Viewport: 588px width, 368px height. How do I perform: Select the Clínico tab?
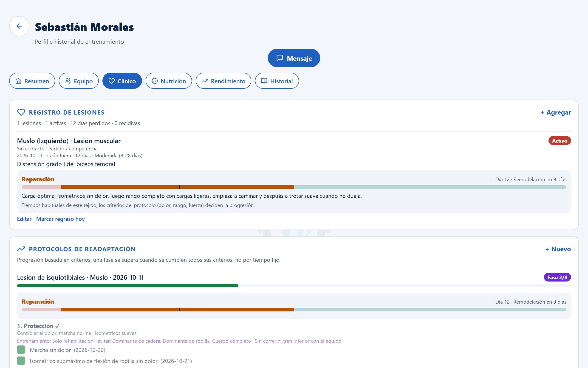tap(122, 81)
